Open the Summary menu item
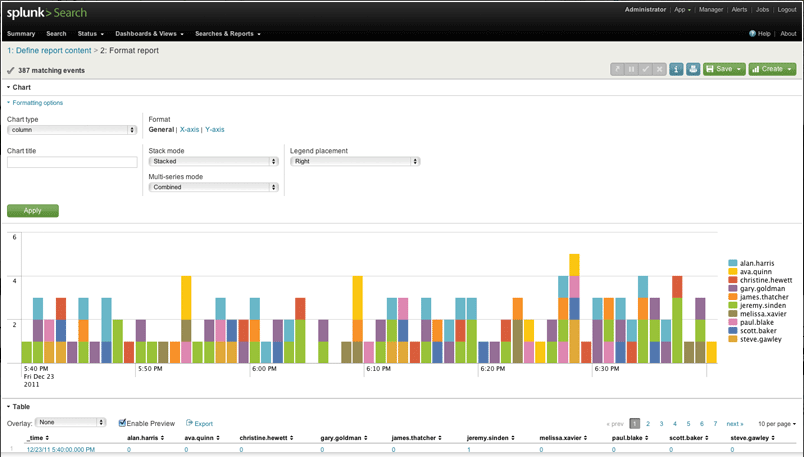 21,34
